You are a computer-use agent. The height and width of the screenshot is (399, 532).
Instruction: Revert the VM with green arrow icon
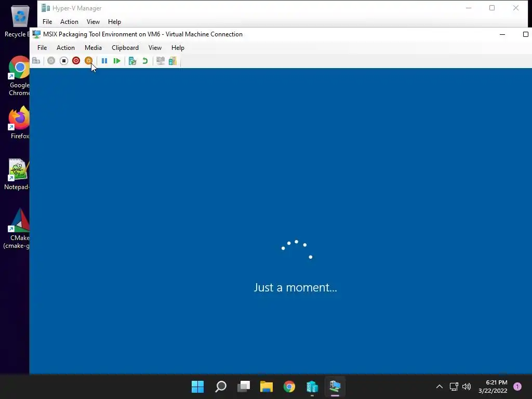145,61
